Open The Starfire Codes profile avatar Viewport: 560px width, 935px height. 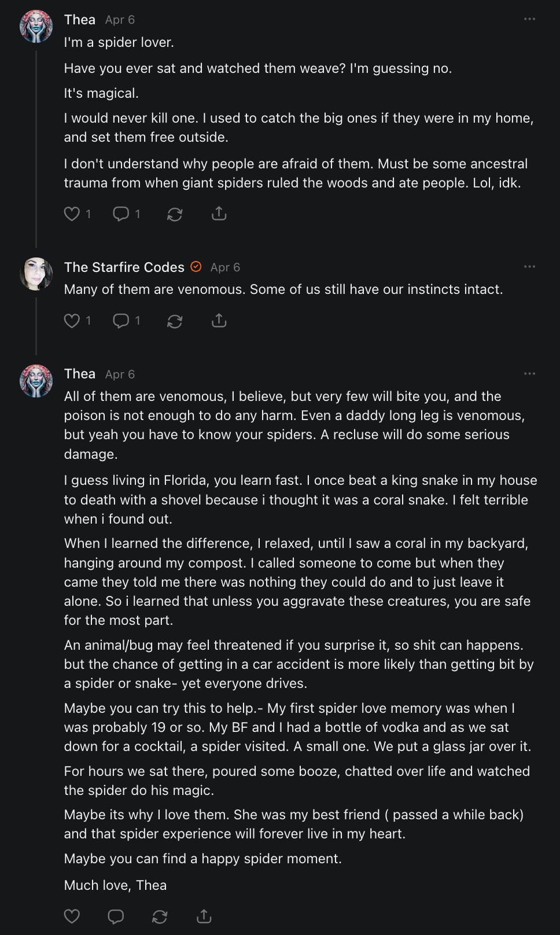(x=36, y=274)
